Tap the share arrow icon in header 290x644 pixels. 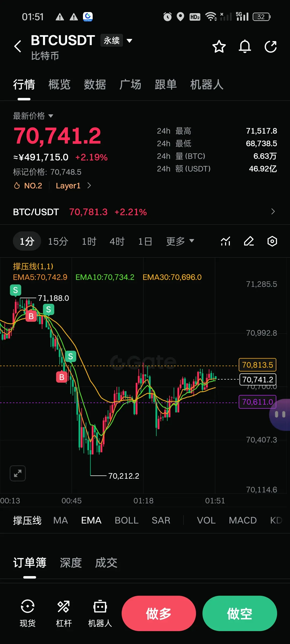click(270, 46)
